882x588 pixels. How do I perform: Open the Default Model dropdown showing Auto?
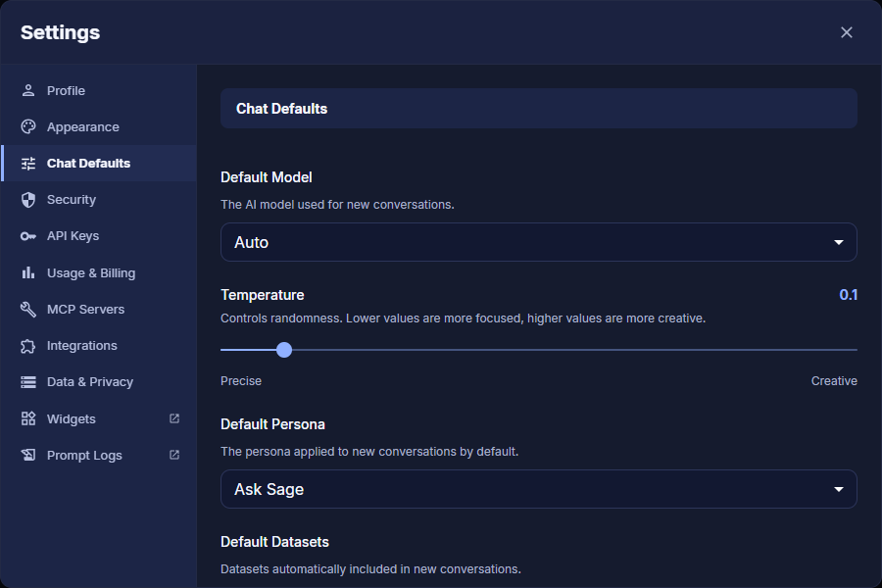(x=538, y=242)
